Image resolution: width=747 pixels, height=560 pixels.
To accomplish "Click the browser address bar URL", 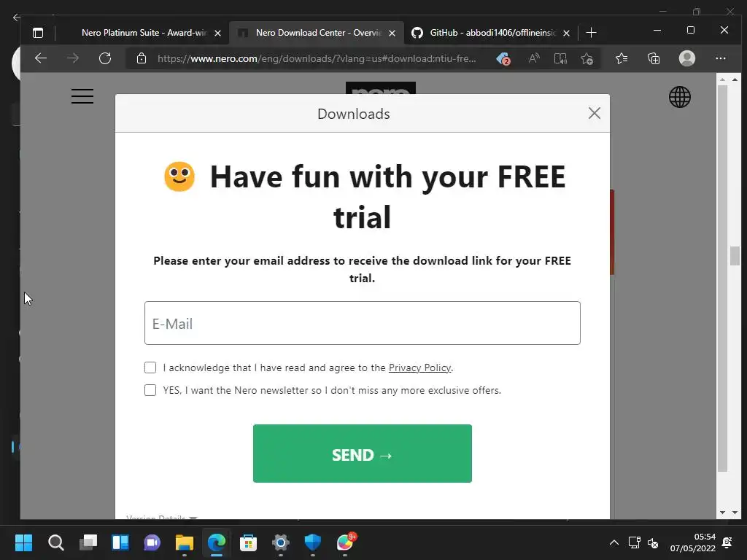I will tap(317, 58).
